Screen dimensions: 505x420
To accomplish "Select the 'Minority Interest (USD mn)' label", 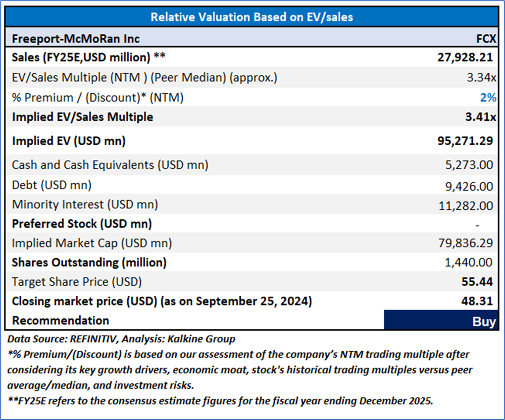I will pos(85,205).
